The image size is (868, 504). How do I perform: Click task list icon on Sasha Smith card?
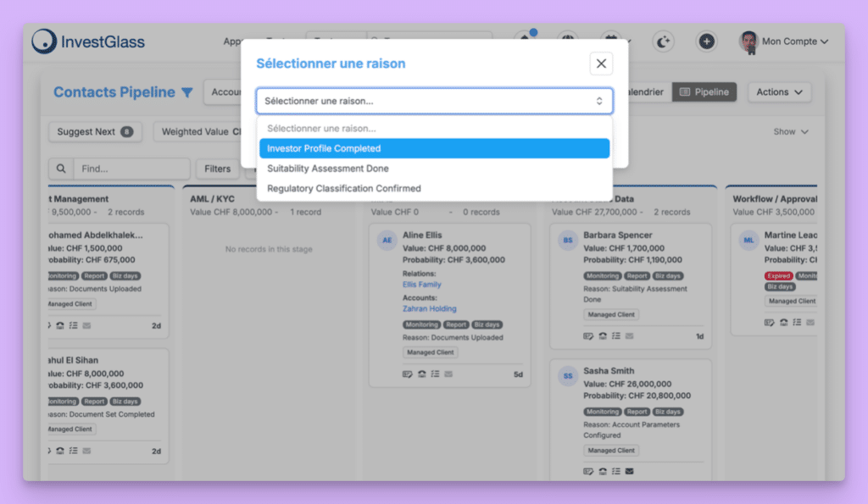pyautogui.click(x=615, y=471)
